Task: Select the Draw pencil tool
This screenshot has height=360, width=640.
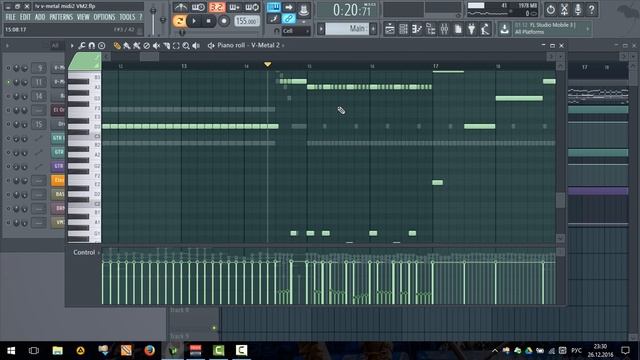Action: [x=117, y=46]
